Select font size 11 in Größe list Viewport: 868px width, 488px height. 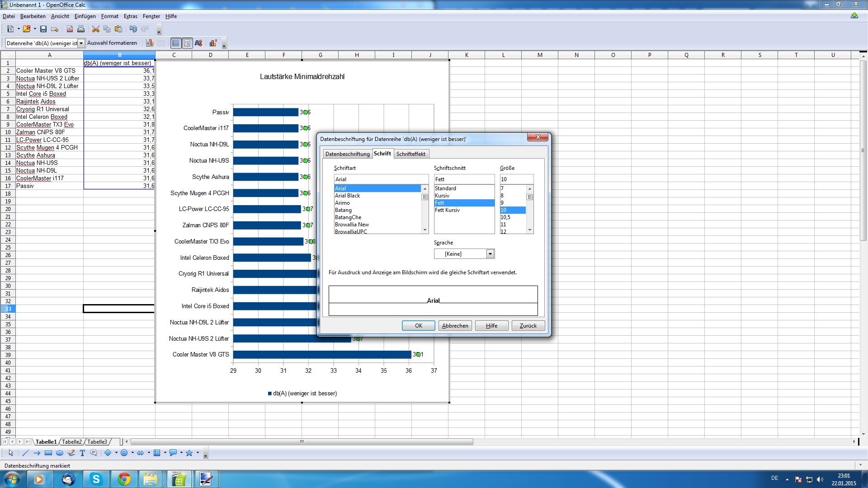pos(513,225)
